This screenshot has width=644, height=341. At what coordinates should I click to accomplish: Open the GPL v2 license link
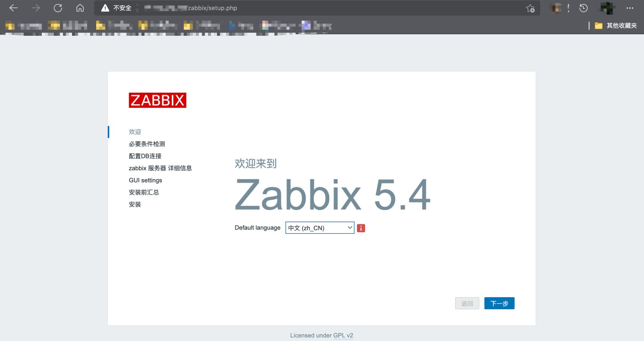point(343,335)
